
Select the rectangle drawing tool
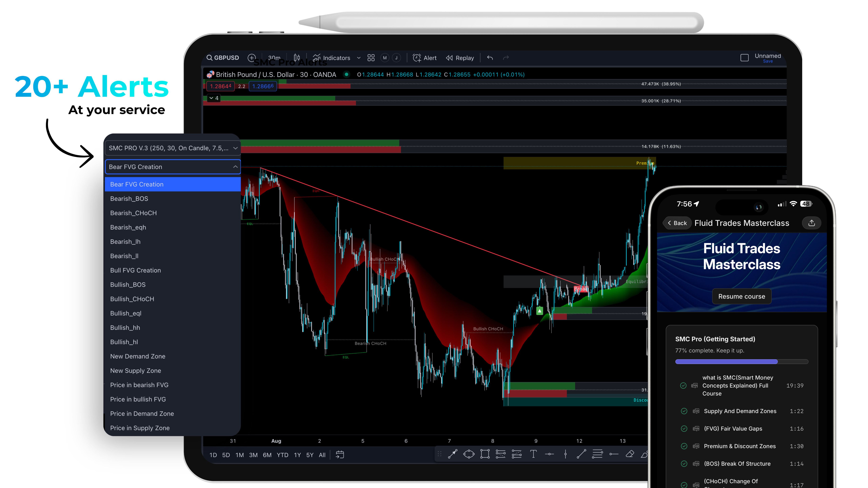485,454
